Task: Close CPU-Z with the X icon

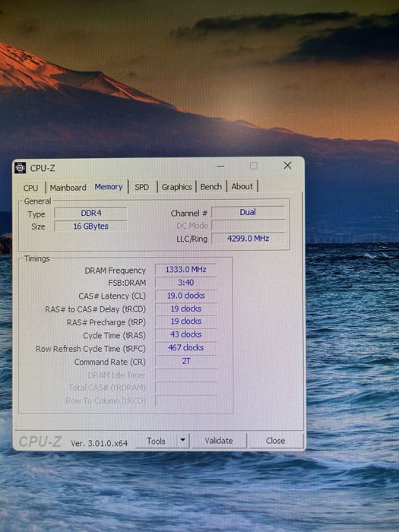Action: (287, 165)
